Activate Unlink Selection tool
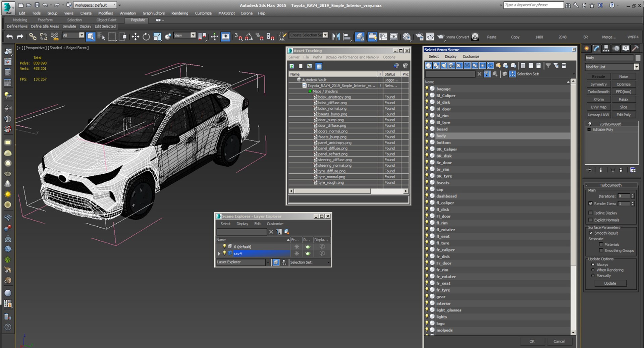Image resolution: width=644 pixels, height=348 pixels. [44, 37]
